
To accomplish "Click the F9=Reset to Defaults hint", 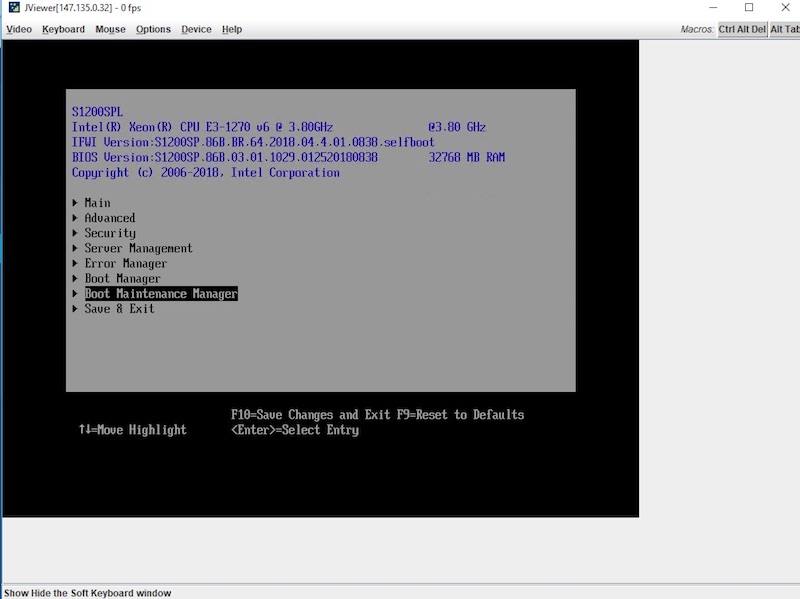I will click(x=460, y=414).
